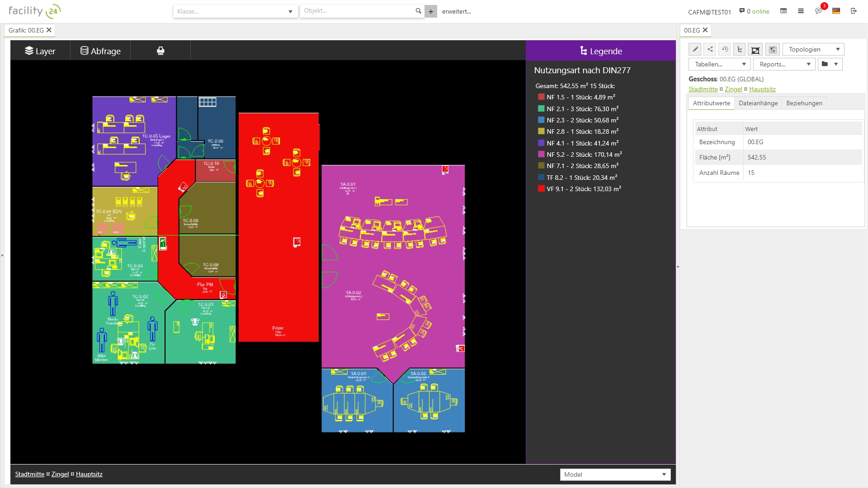Open chat messages with red badge
The image size is (868, 488).
point(819,11)
